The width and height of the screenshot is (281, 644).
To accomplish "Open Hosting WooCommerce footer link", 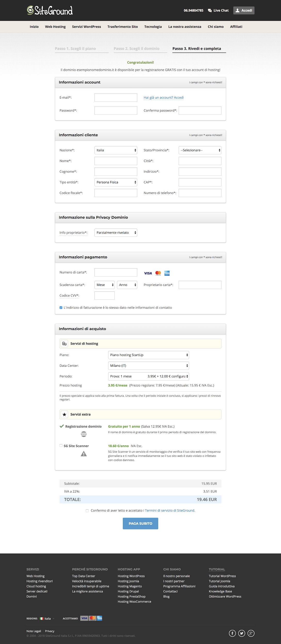I will 134,602.
